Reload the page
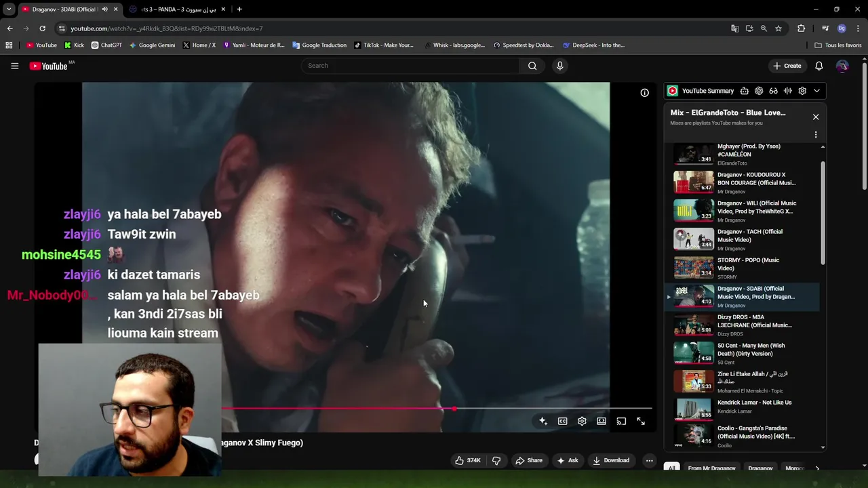Screen dimensions: 868x488 pos(42,28)
